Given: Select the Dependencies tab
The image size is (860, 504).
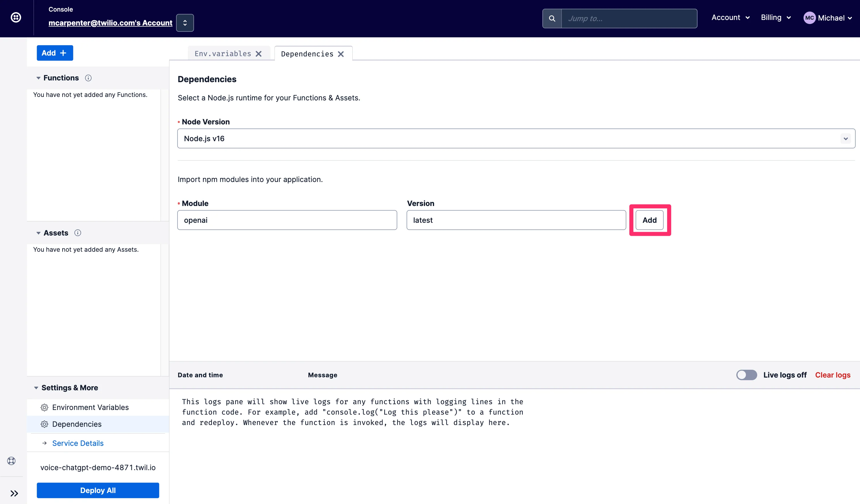Looking at the screenshot, I should [x=307, y=54].
